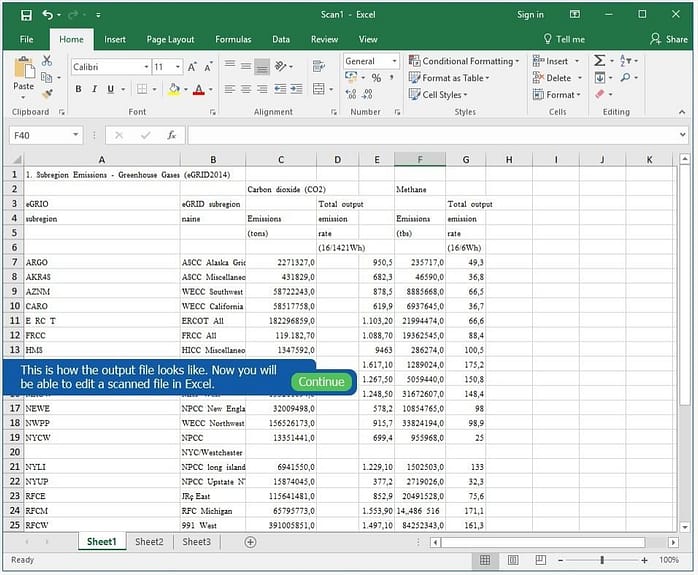Toggle Italic formatting
Screen dimensions: 698x575
tap(94, 89)
